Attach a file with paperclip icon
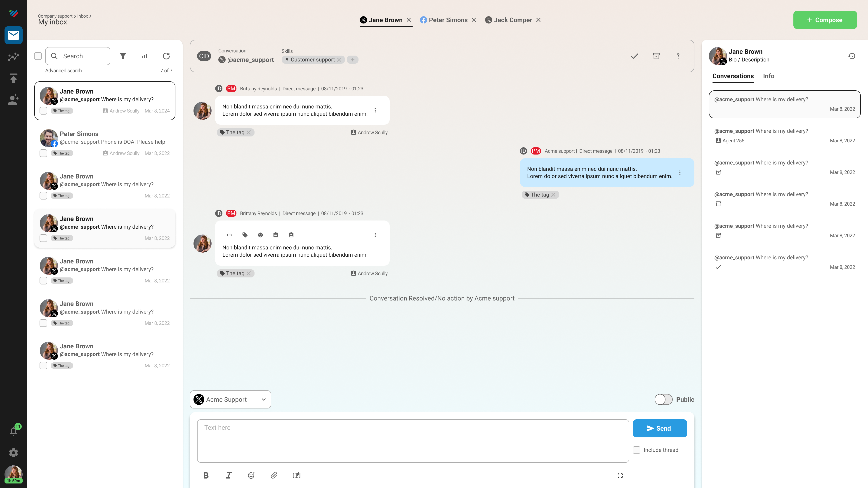The width and height of the screenshot is (868, 488). pyautogui.click(x=274, y=475)
